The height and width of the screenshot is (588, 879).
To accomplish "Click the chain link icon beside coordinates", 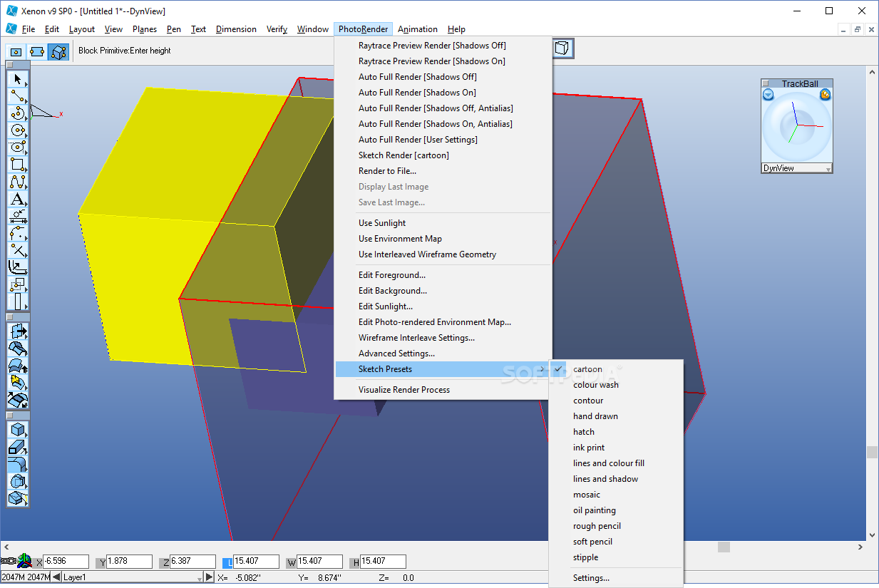I will click(x=7, y=561).
